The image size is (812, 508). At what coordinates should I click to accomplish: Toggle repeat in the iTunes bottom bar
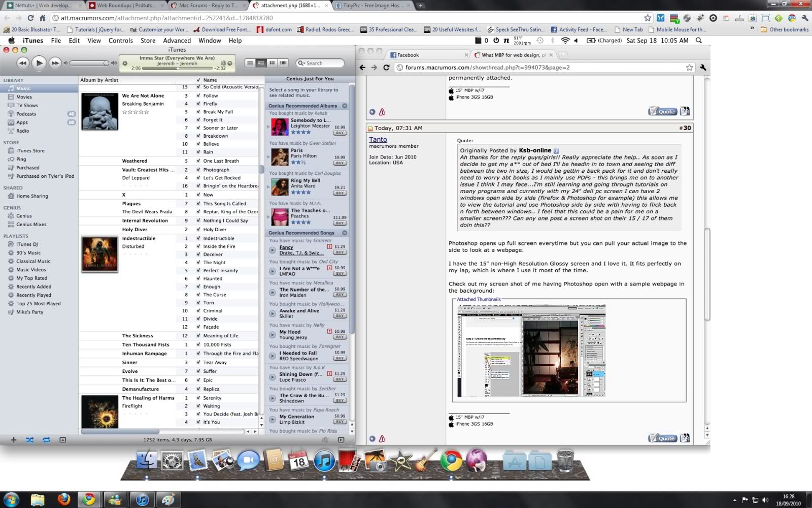click(x=46, y=440)
